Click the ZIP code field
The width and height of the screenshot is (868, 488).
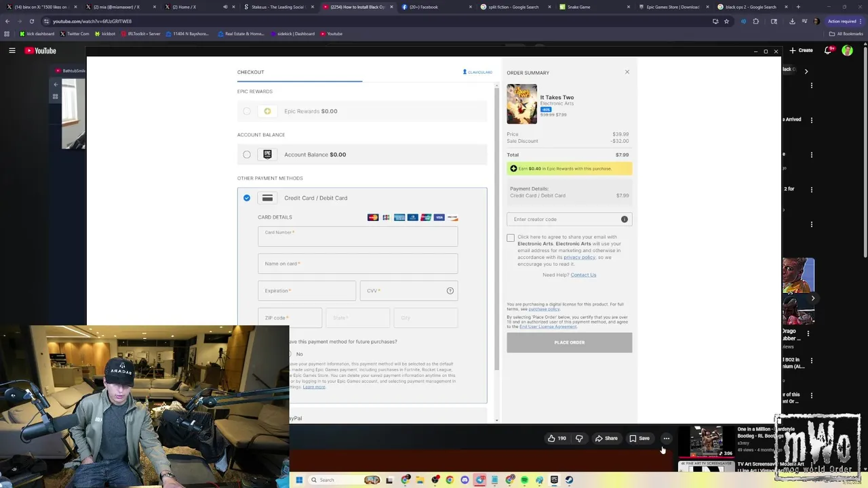point(290,318)
